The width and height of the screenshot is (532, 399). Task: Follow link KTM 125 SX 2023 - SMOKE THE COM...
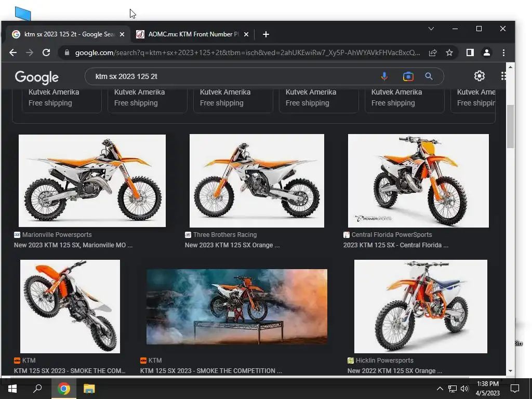pyautogui.click(x=70, y=370)
